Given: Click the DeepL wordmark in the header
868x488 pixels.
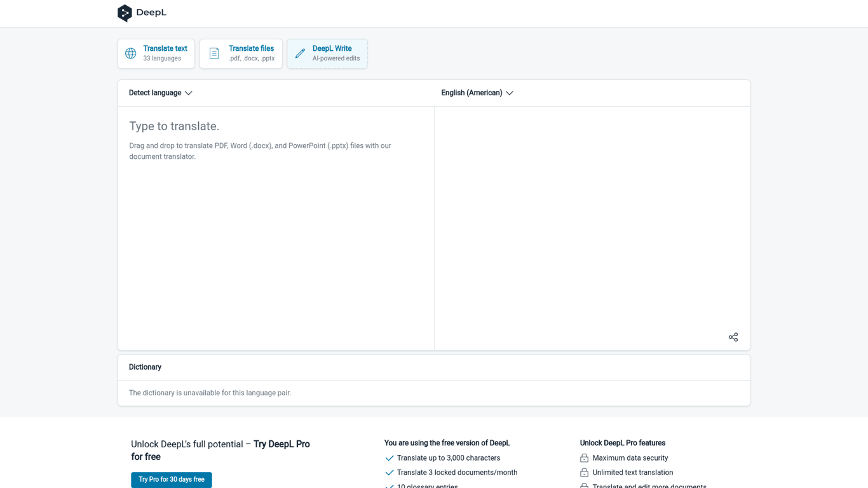Looking at the screenshot, I should [151, 13].
